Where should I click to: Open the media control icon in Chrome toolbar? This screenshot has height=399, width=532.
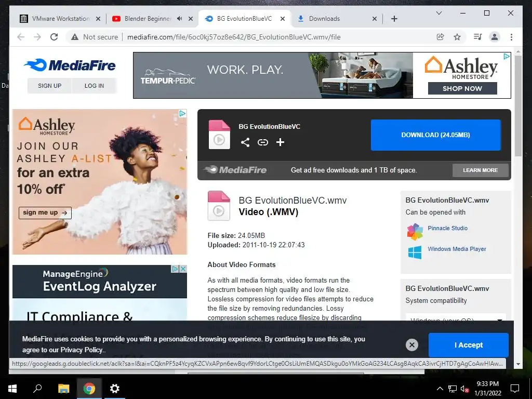(478, 37)
